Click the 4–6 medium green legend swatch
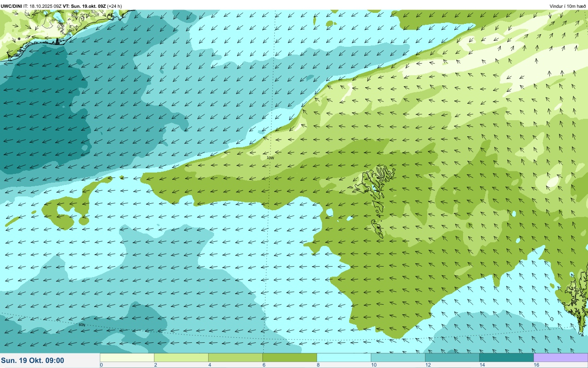The height and width of the screenshot is (368, 588). 236,357
